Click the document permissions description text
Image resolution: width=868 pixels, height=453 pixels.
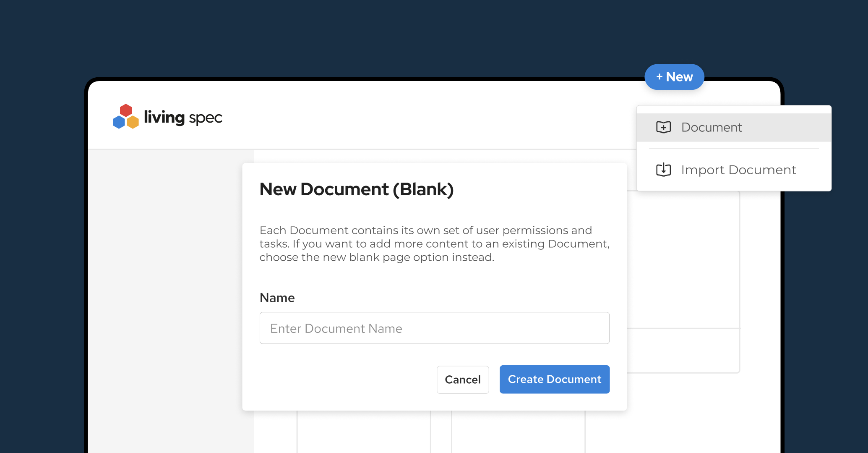coord(434,244)
